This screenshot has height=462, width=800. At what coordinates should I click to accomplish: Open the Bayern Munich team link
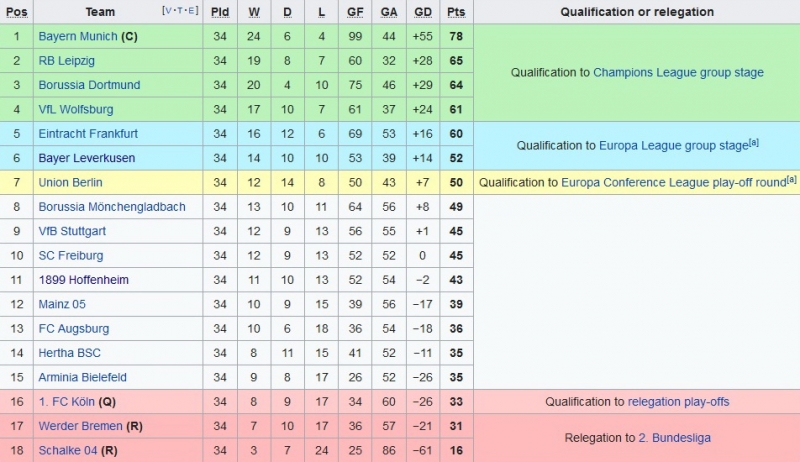click(x=77, y=36)
